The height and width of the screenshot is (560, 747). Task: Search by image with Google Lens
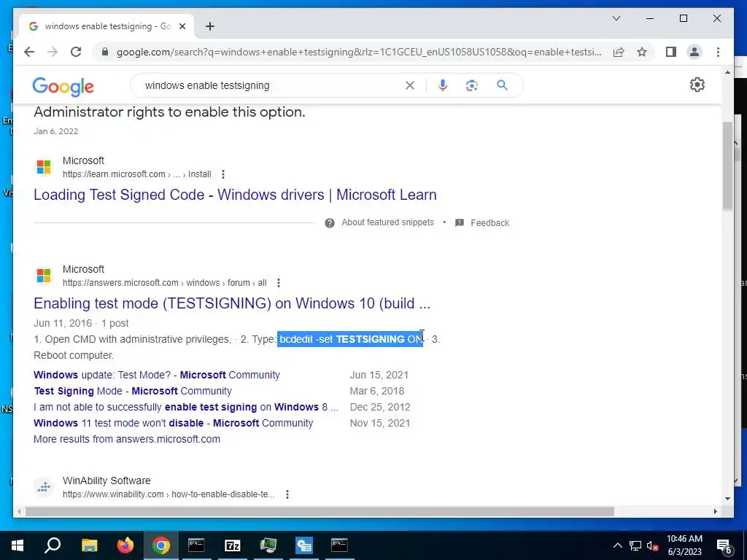click(x=472, y=85)
